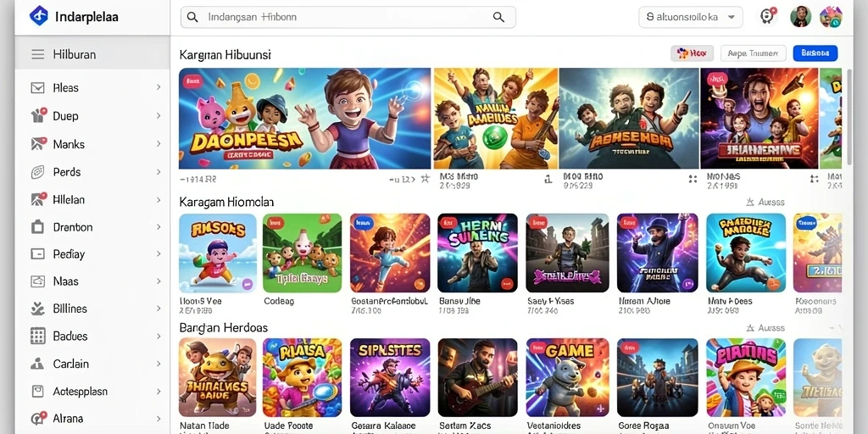Open the wolf Game tile
The width and height of the screenshot is (868, 434).
click(x=567, y=377)
